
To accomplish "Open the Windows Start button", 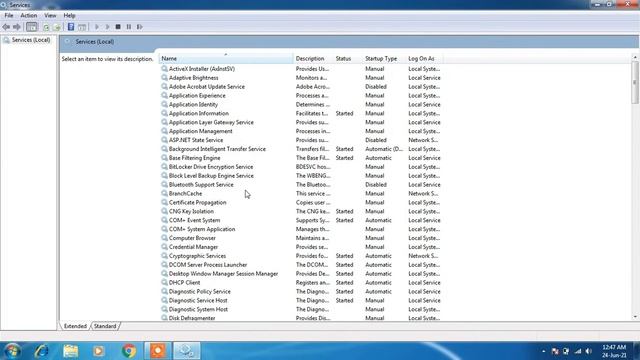I will click(12, 351).
